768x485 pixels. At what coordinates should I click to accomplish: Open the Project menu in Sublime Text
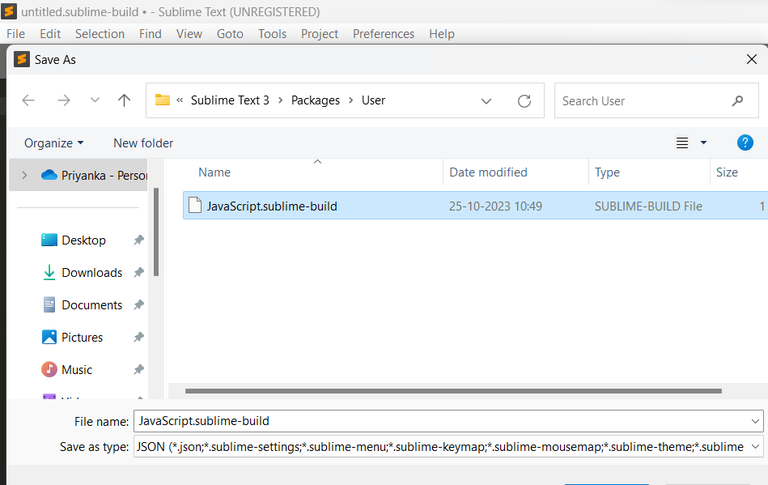click(x=319, y=34)
